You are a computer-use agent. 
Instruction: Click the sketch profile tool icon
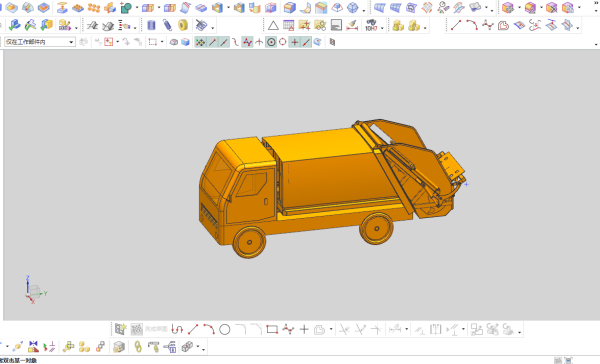click(x=177, y=329)
